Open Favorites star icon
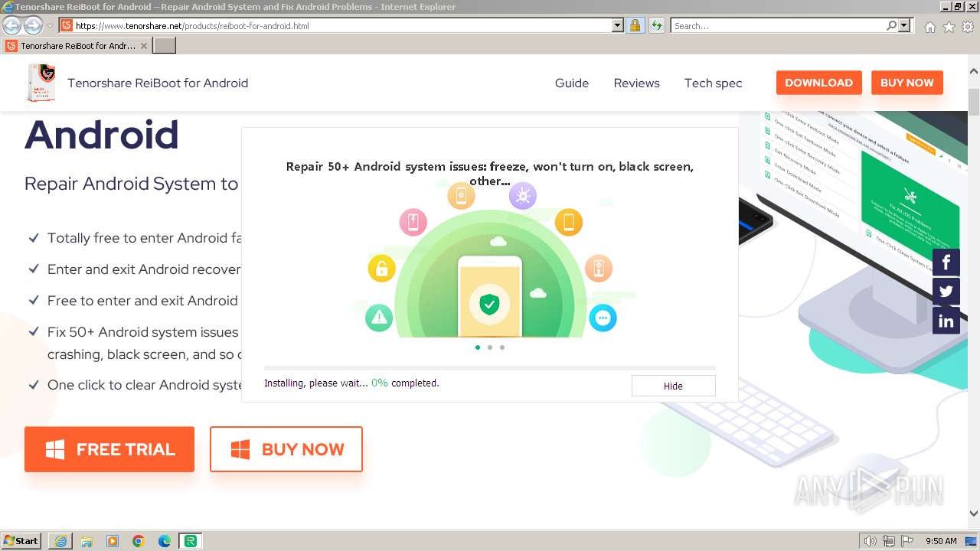The image size is (980, 551). 949,27
